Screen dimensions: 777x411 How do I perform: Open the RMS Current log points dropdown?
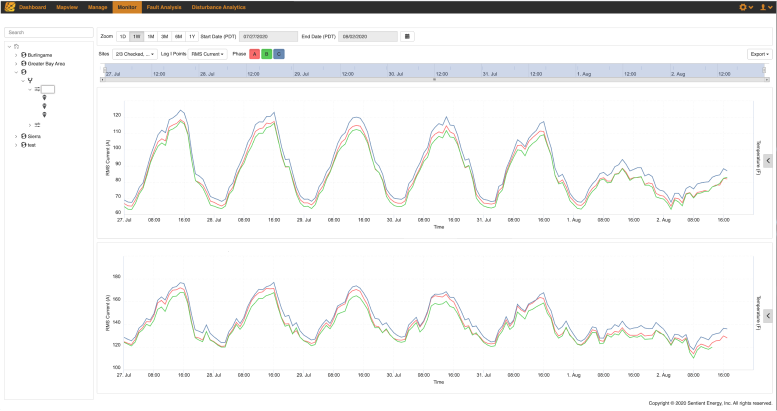(x=208, y=54)
